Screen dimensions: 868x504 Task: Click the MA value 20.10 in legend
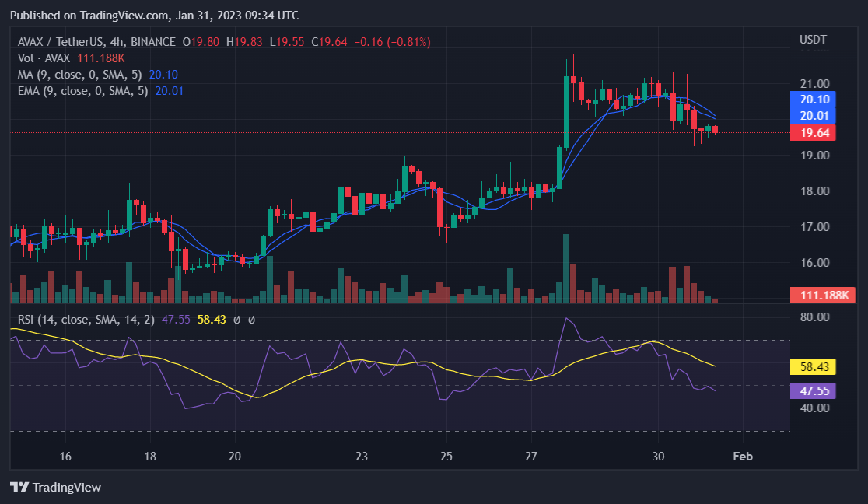[163, 75]
